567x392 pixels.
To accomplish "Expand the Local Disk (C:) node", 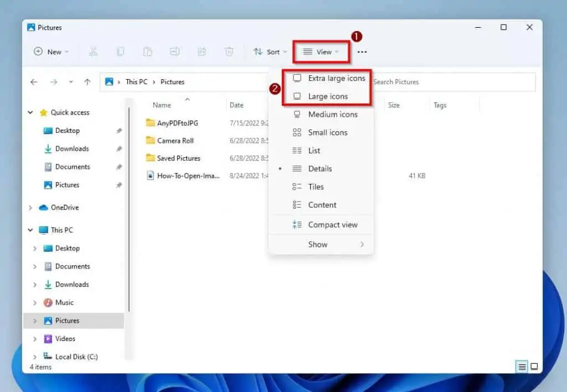I will click(x=35, y=357).
